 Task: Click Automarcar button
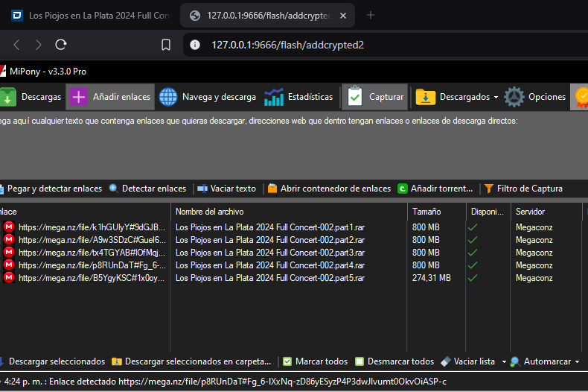pos(541,361)
